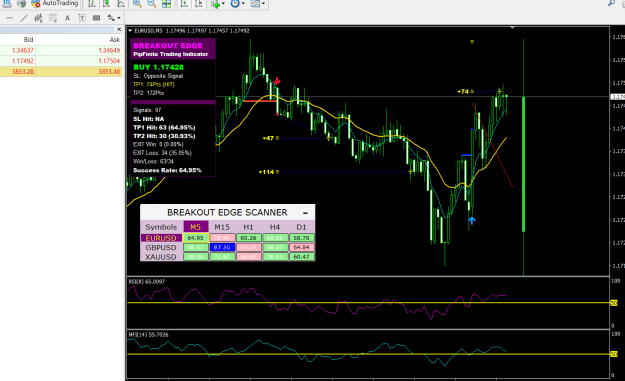The height and width of the screenshot is (381, 625).
Task: Toggle chart shift from right border
Action: click(x=198, y=4)
